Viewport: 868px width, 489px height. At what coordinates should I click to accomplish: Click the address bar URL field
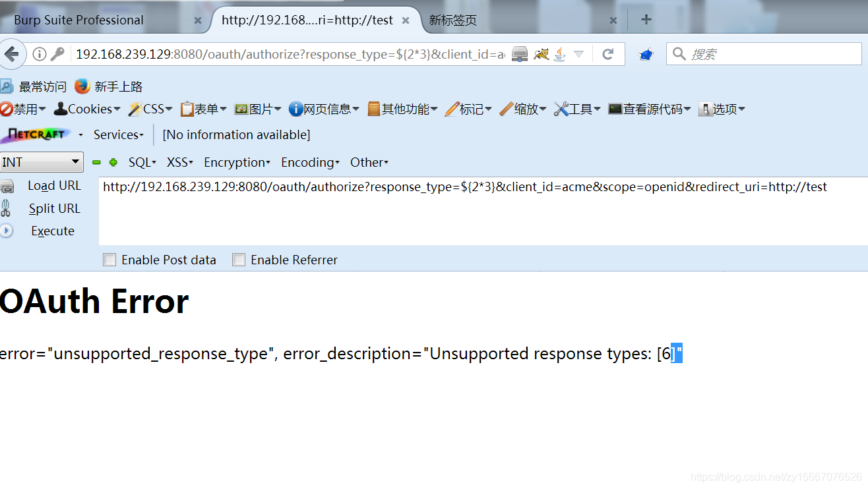(290, 54)
